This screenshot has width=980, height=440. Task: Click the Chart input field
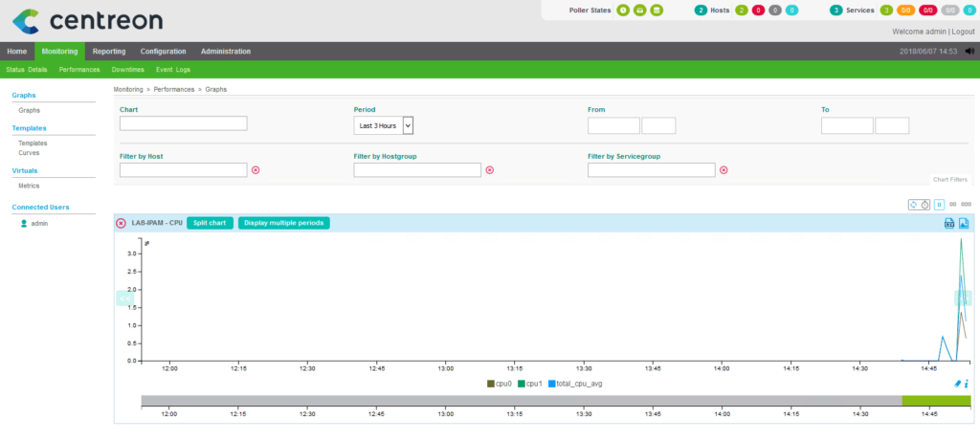(184, 123)
